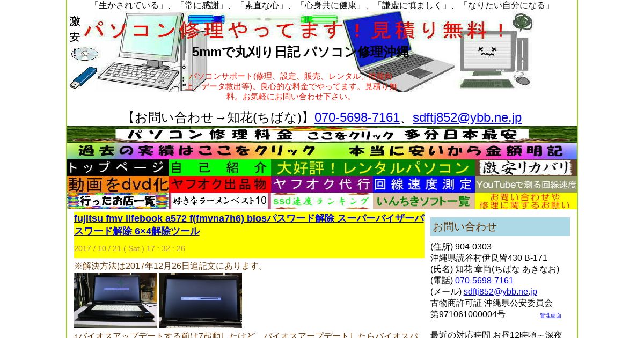Screen dimensions: 644x338
Task: Open first laptop photo thumbnail
Action: (x=115, y=300)
